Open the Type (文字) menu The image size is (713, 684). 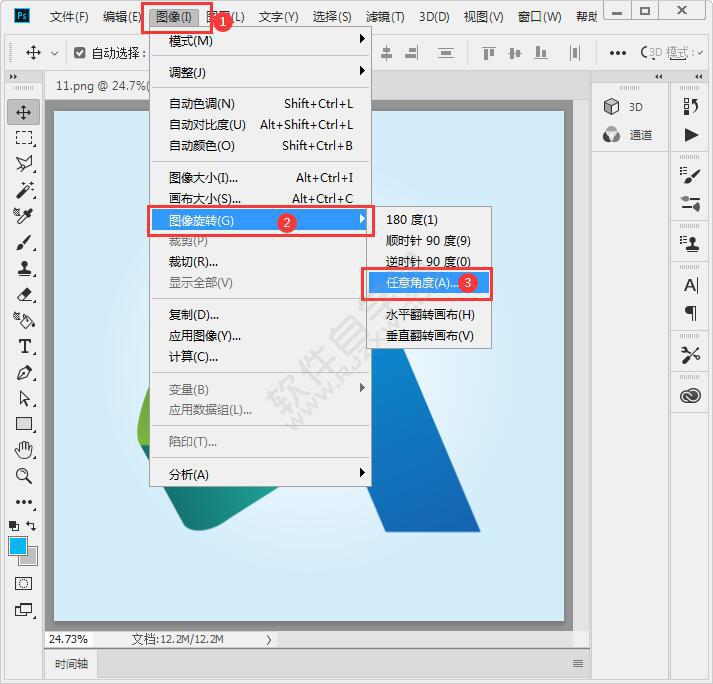pos(278,17)
